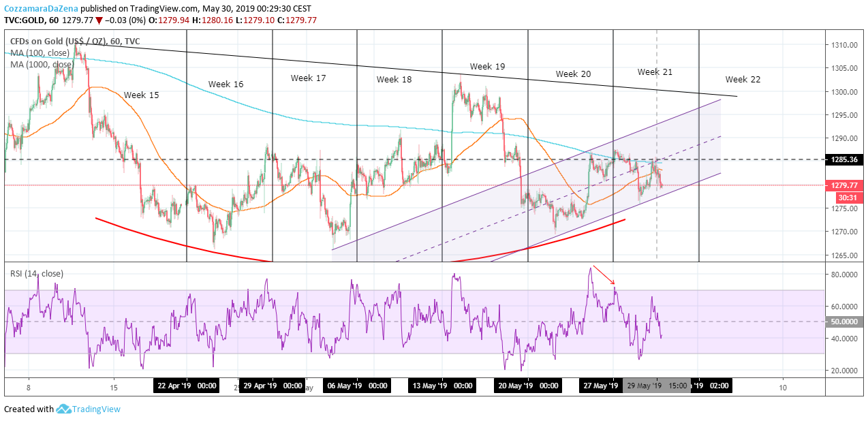Screen dimensions: 868x421
Task: Select the 29 Apr '19 00:00 date marker
Action: click(272, 386)
